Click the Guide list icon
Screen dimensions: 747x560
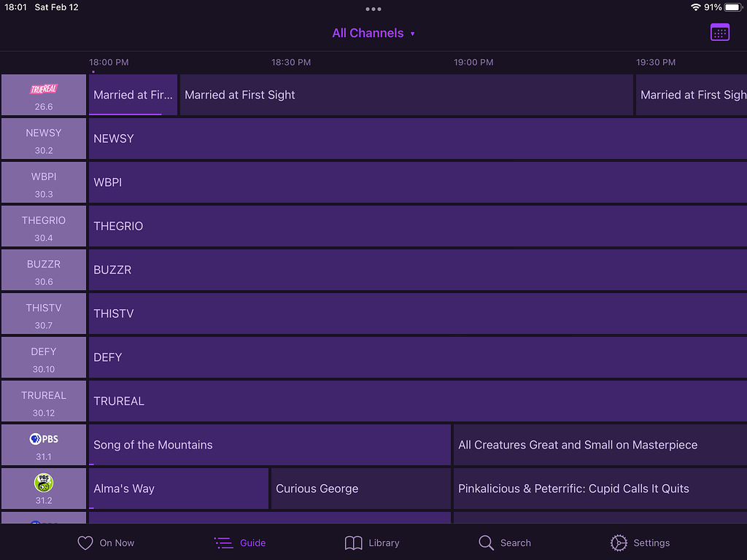click(222, 542)
